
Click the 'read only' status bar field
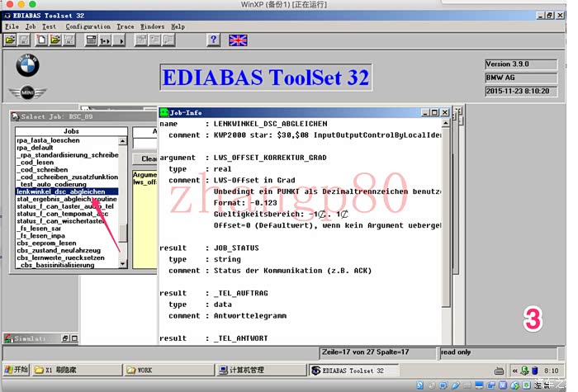499,352
